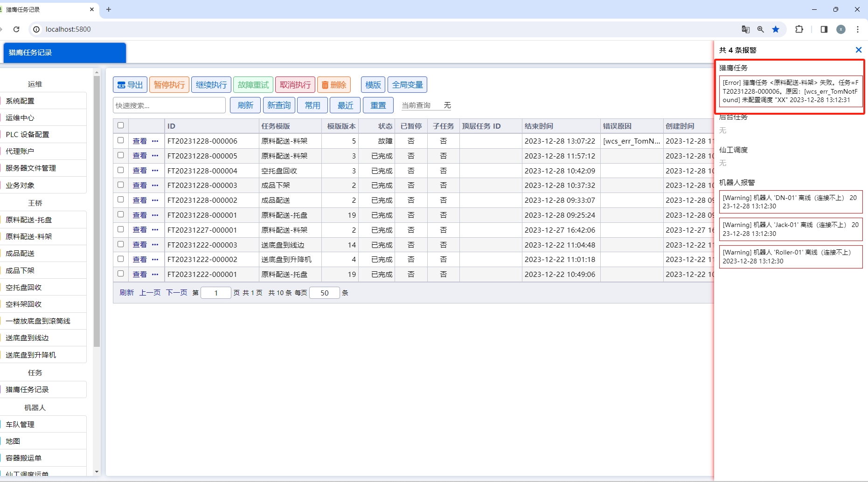Check the row FT20231228-000006
The height and width of the screenshot is (482, 868).
pyautogui.click(x=121, y=140)
